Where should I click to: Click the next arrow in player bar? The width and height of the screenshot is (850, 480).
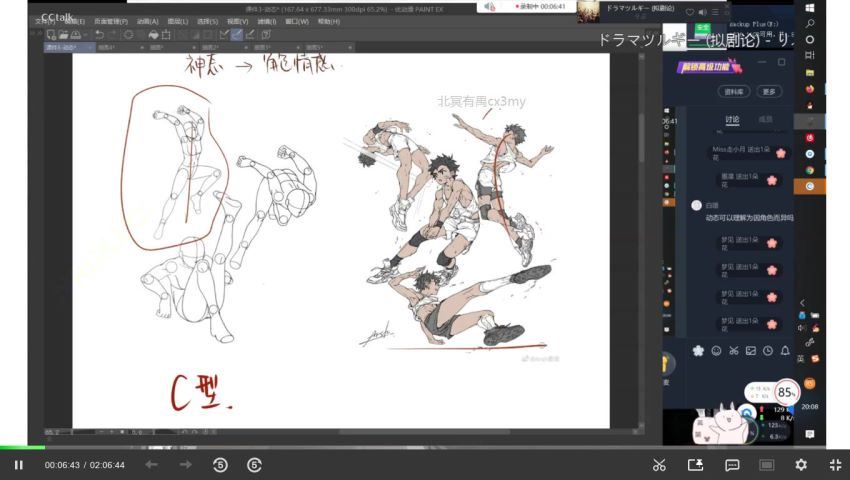(185, 464)
